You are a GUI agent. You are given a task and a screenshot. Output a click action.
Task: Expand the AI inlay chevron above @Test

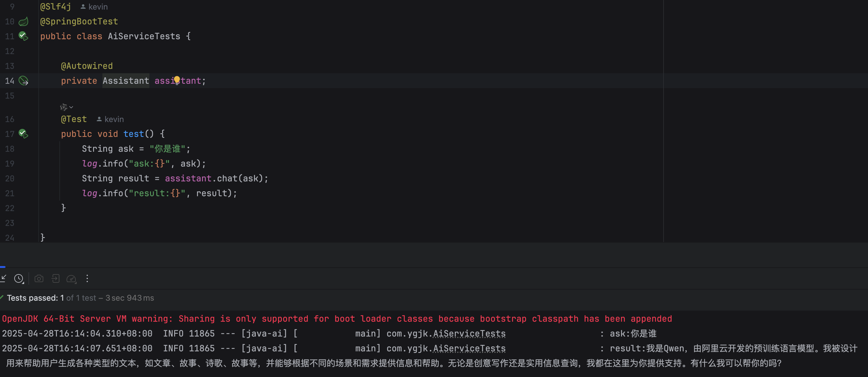pos(71,107)
